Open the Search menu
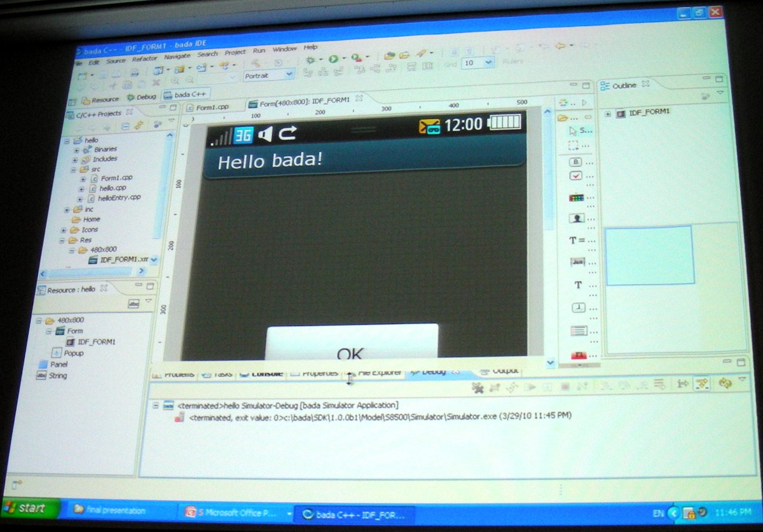 (207, 54)
